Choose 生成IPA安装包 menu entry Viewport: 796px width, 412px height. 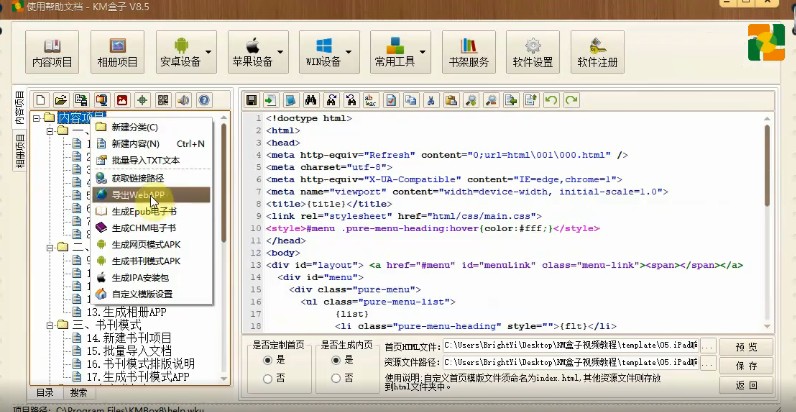coord(151,278)
